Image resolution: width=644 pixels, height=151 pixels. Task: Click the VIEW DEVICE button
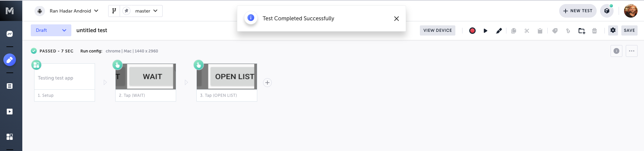pos(437,30)
